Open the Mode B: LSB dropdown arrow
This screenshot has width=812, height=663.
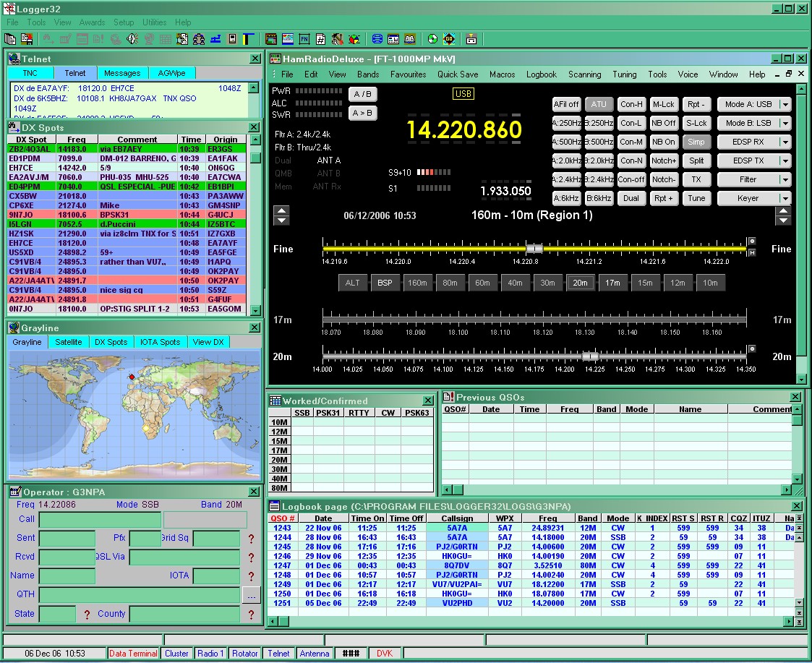click(785, 123)
